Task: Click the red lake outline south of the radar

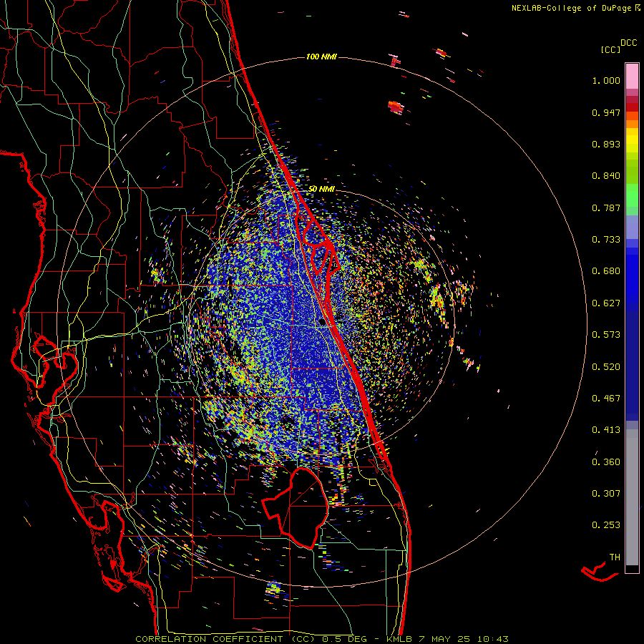Action: pyautogui.click(x=296, y=507)
